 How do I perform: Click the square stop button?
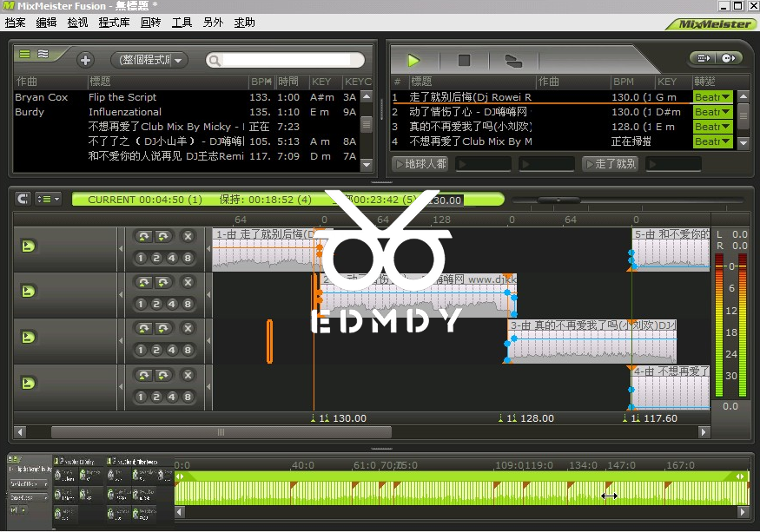click(x=464, y=60)
